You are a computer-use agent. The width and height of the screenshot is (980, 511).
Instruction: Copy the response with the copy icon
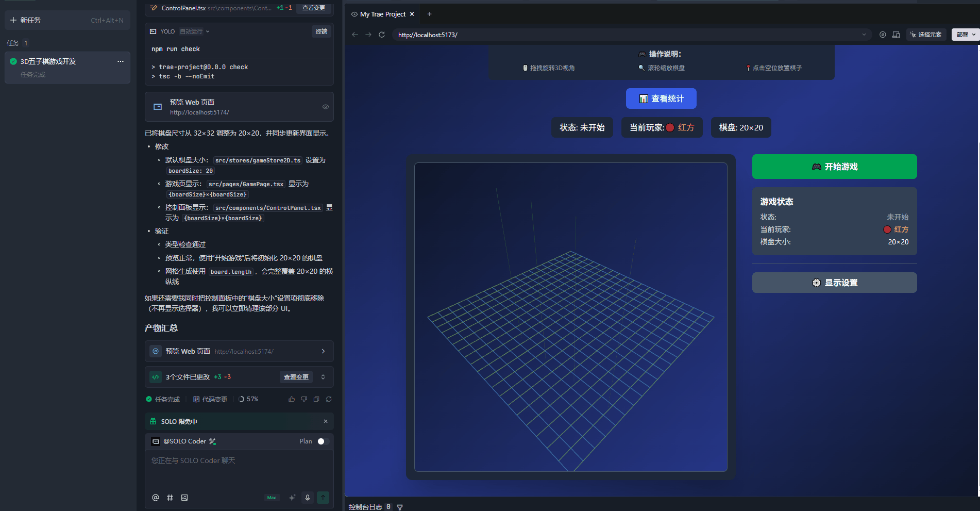pos(316,399)
